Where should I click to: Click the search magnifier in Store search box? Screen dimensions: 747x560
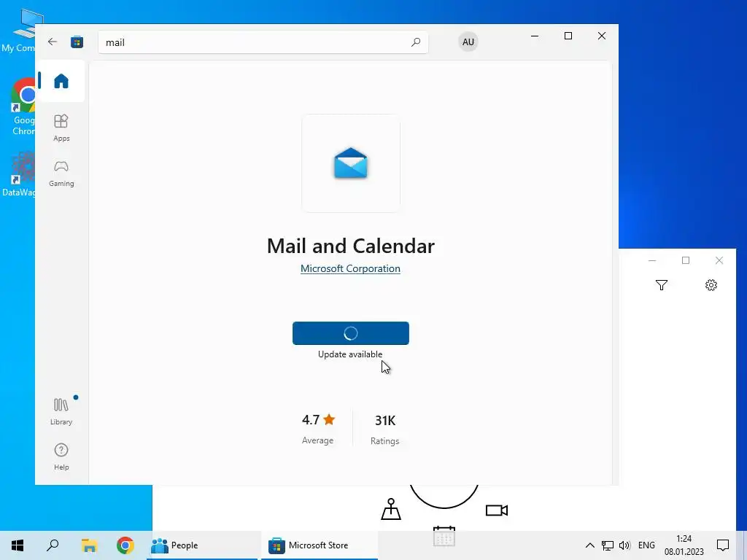[415, 42]
